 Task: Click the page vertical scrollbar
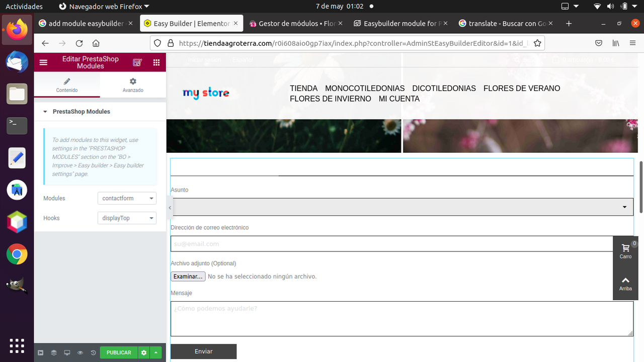pos(641,187)
